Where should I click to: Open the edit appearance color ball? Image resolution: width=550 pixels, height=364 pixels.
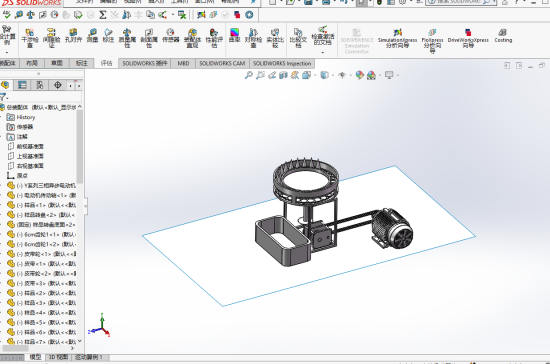360,75
